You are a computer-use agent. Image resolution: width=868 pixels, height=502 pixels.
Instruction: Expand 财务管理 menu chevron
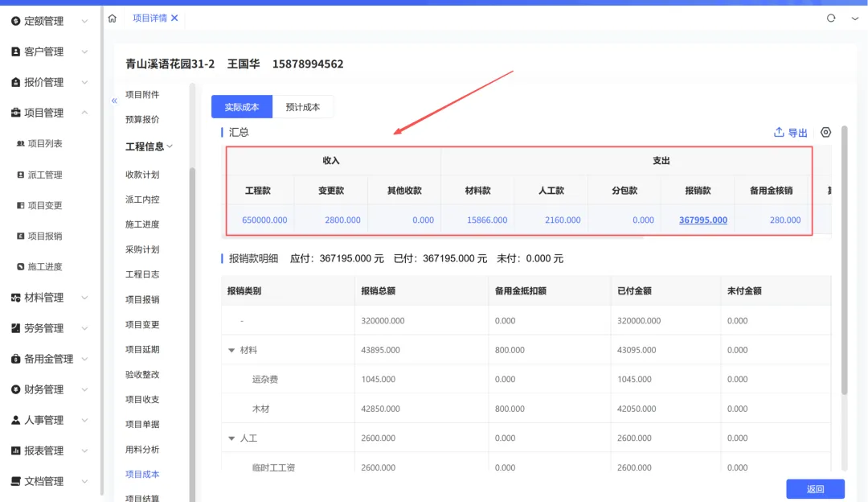click(84, 389)
